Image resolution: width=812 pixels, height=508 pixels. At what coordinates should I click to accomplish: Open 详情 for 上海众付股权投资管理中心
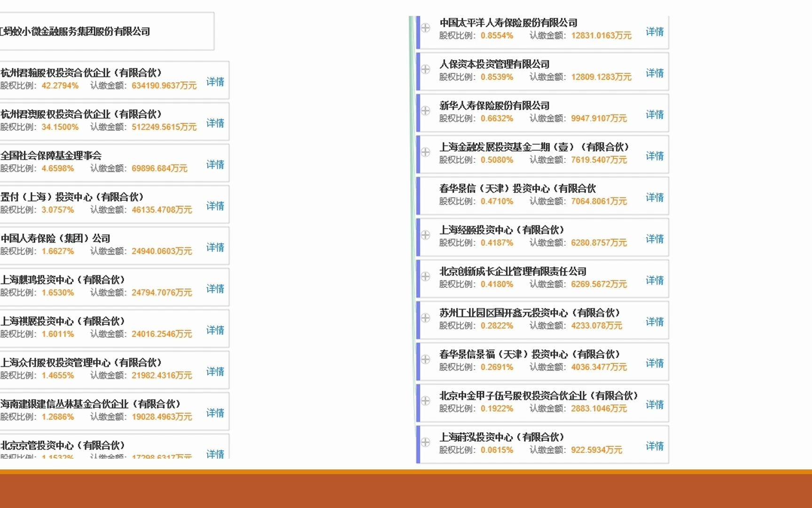click(215, 372)
